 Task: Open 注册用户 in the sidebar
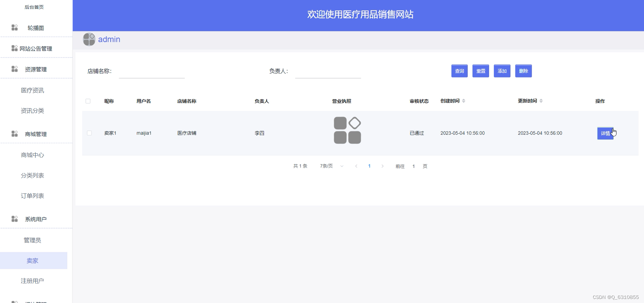[x=33, y=281]
